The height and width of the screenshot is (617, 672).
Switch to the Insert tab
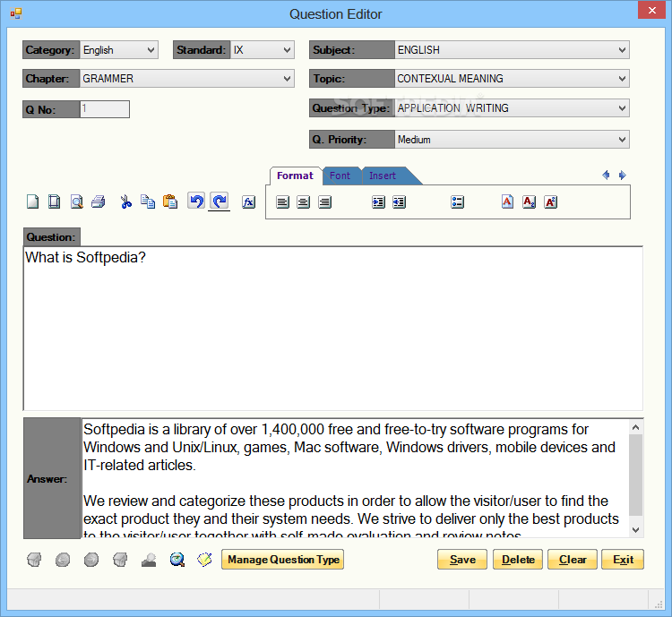383,176
